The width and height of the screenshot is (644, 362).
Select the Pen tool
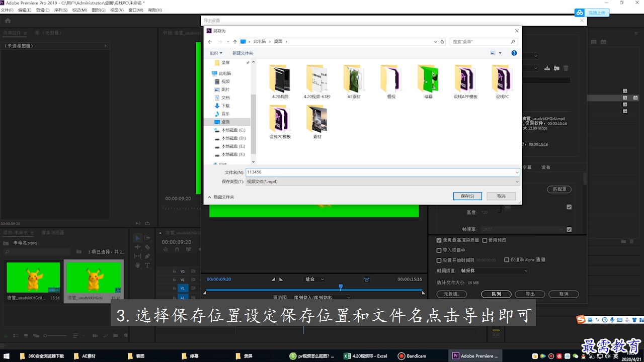(x=147, y=256)
